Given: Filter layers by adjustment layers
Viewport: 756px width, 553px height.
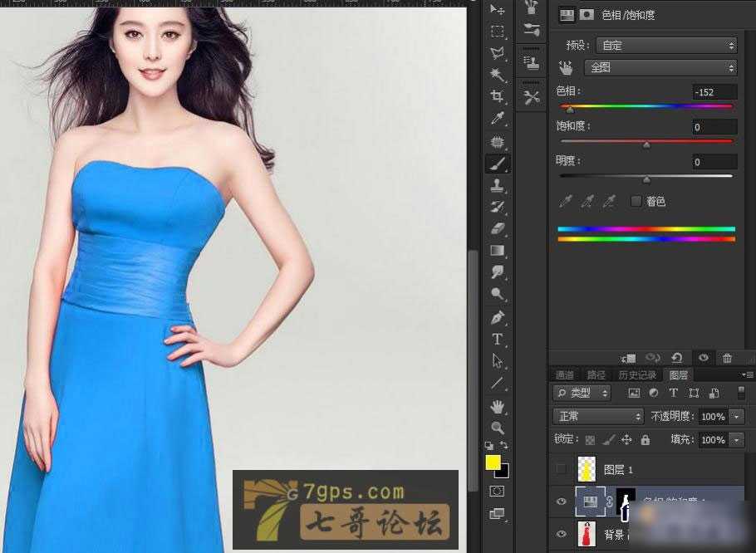Looking at the screenshot, I should click(654, 393).
